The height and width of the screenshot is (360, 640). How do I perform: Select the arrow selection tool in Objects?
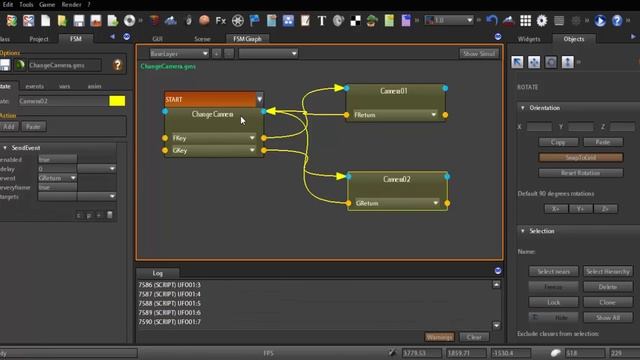tap(518, 62)
